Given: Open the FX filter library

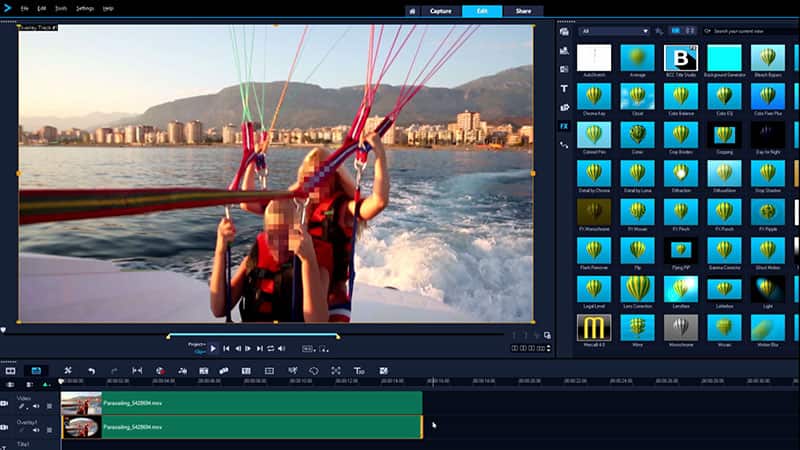Looking at the screenshot, I should (565, 127).
